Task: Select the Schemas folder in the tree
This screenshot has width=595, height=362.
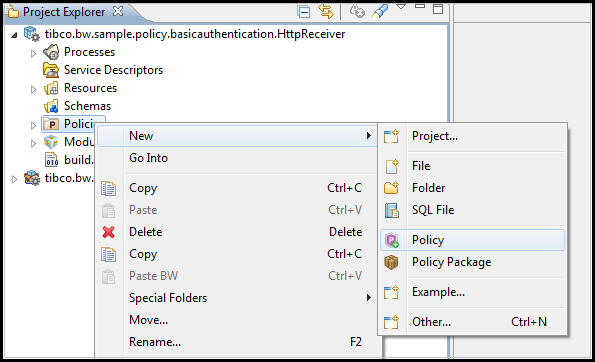Action: click(87, 106)
